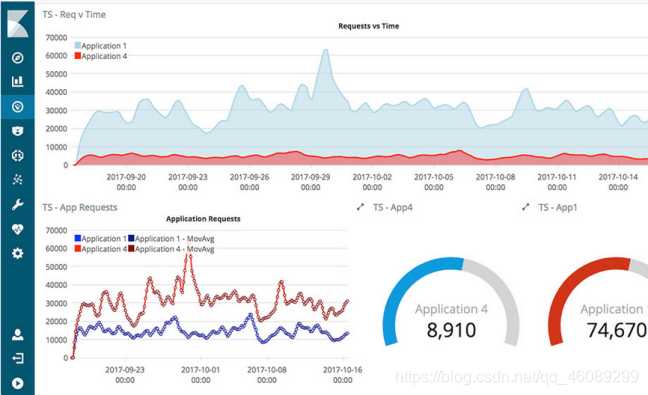The width and height of the screenshot is (648, 395).
Task: Click the Requests vs Time chart heading
Action: coord(369,26)
